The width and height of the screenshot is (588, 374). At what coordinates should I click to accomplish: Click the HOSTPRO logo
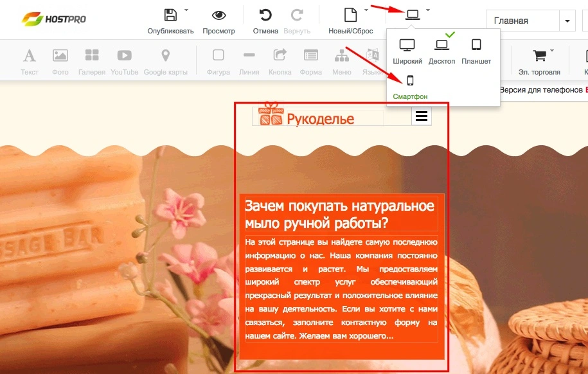[x=53, y=19]
